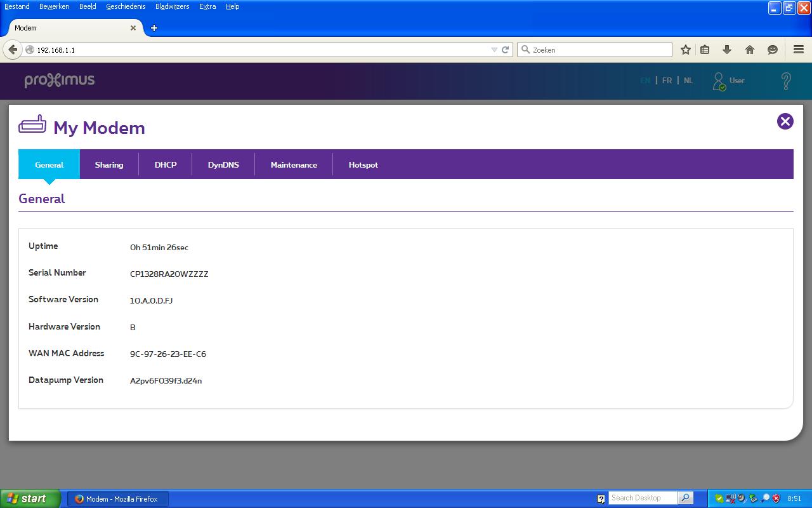Click the browser back arrow
This screenshot has width=812, height=508.
(x=13, y=50)
